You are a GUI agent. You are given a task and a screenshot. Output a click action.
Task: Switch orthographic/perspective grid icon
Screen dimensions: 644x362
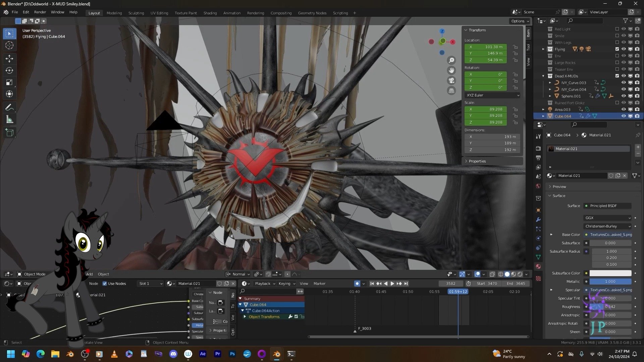[x=451, y=90]
